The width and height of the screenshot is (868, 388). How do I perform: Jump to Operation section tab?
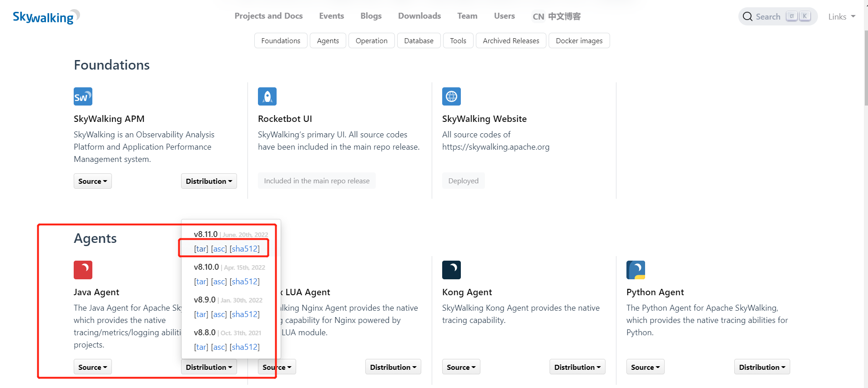tap(371, 40)
